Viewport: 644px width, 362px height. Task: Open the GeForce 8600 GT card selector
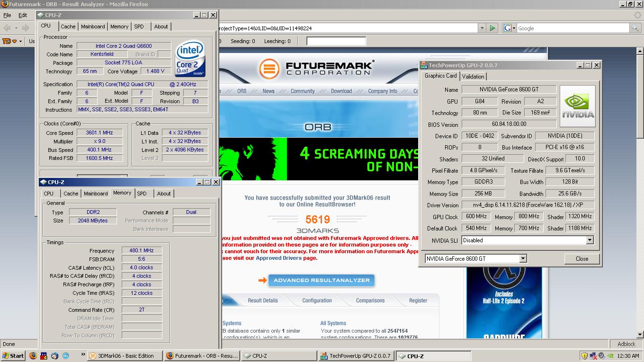[x=523, y=258]
